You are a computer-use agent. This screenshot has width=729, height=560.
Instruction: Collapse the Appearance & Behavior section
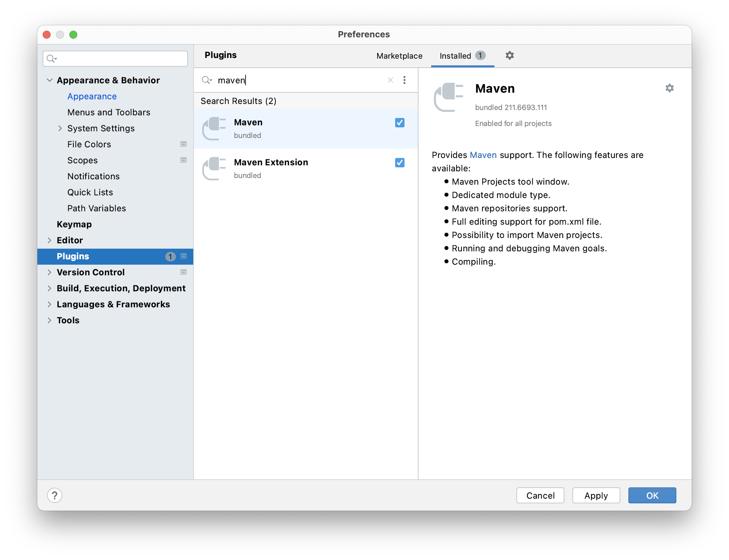pos(50,80)
